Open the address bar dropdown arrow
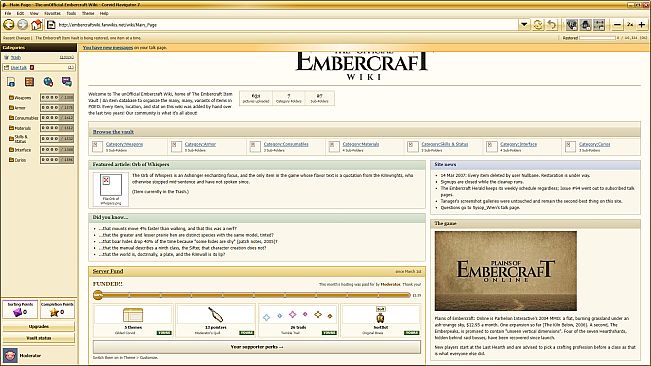Image resolution: width=651 pixels, height=366 pixels. 524,25
